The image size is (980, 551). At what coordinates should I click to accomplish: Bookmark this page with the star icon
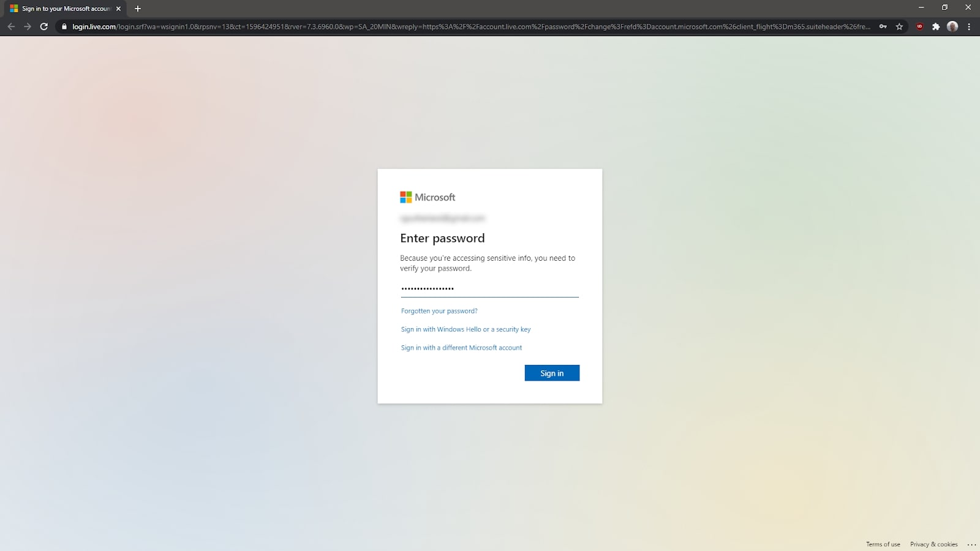[x=899, y=26]
